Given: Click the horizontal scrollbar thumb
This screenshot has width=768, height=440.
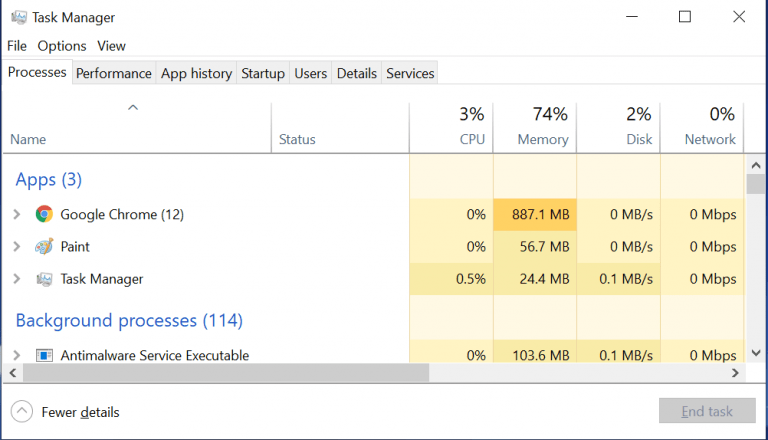Looking at the screenshot, I should [x=226, y=373].
